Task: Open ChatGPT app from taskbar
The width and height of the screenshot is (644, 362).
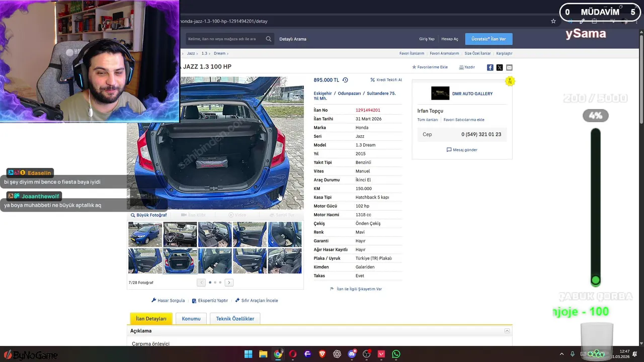Action: [337, 354]
